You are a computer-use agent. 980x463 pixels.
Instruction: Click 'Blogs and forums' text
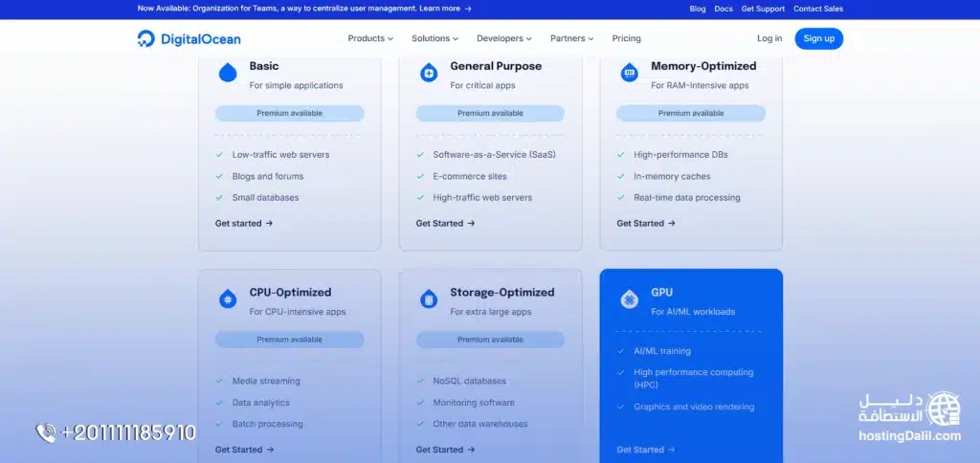pyautogui.click(x=268, y=176)
